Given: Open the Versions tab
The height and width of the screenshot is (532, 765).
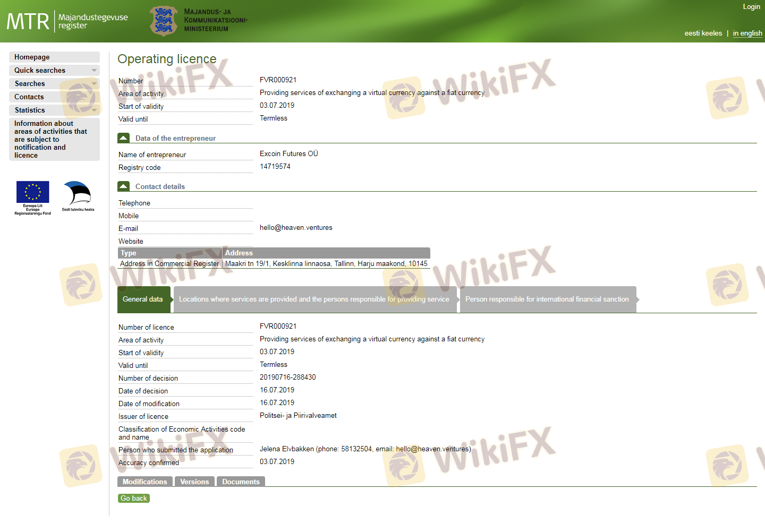Looking at the screenshot, I should [194, 482].
